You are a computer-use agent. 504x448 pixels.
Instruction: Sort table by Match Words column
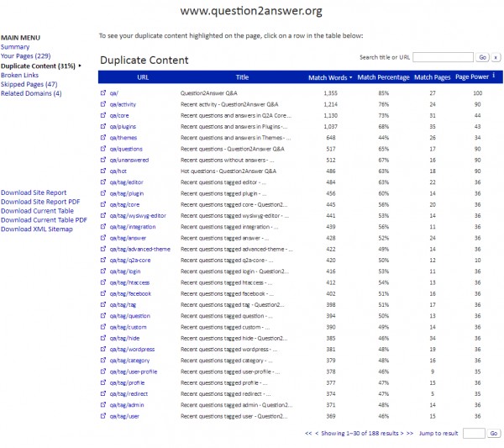[330, 77]
